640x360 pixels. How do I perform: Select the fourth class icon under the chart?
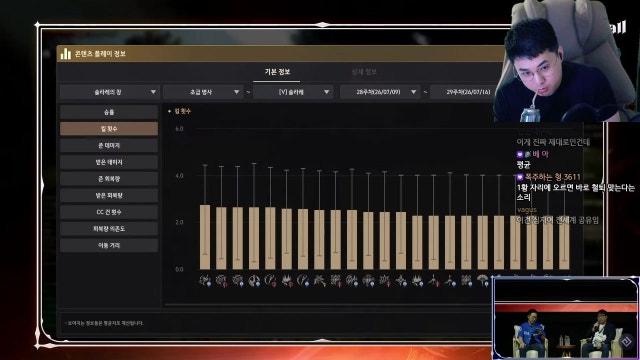pos(254,280)
